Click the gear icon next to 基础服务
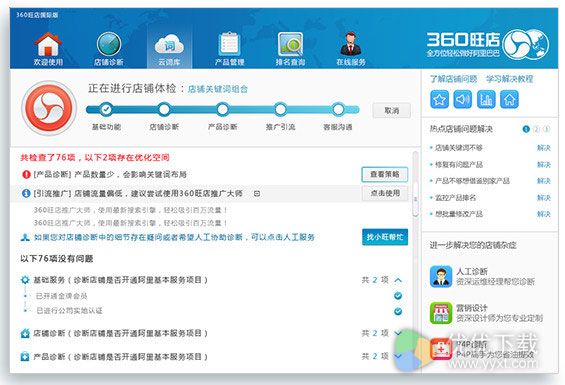This screenshot has height=385, width=565. tap(25, 280)
